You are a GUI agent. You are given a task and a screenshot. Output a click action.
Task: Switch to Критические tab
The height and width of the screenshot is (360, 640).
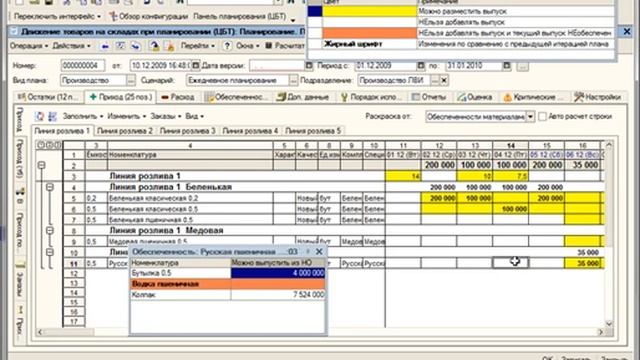click(x=533, y=97)
